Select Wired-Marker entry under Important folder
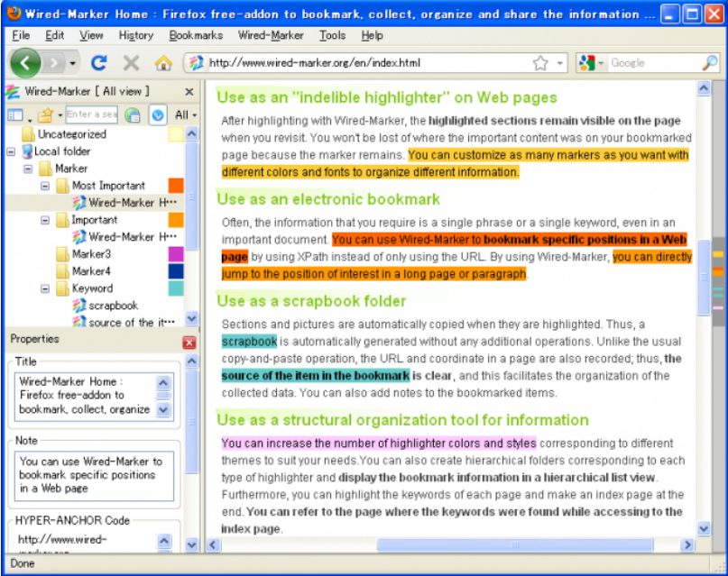The height and width of the screenshot is (576, 728). click(x=125, y=237)
